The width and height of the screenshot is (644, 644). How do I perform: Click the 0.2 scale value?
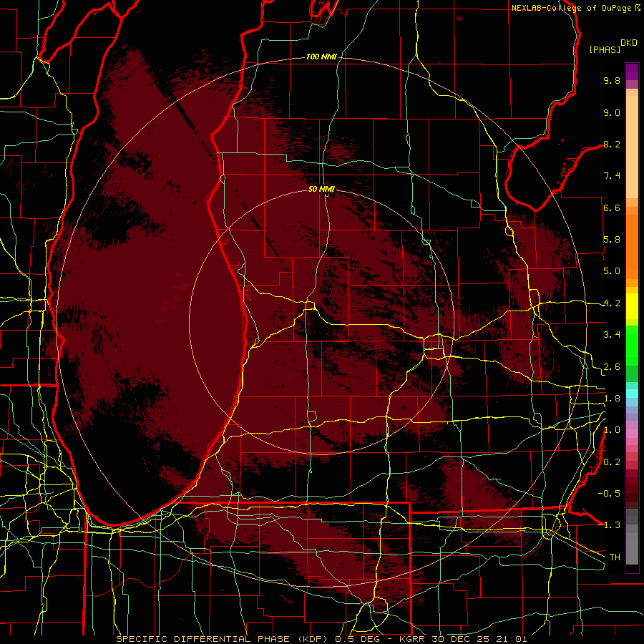[x=612, y=462]
